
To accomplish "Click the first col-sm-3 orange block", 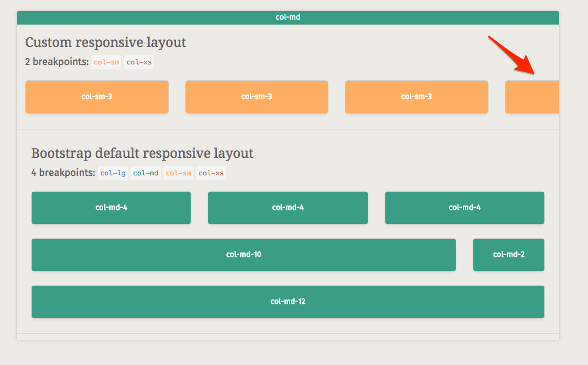I will [x=97, y=97].
